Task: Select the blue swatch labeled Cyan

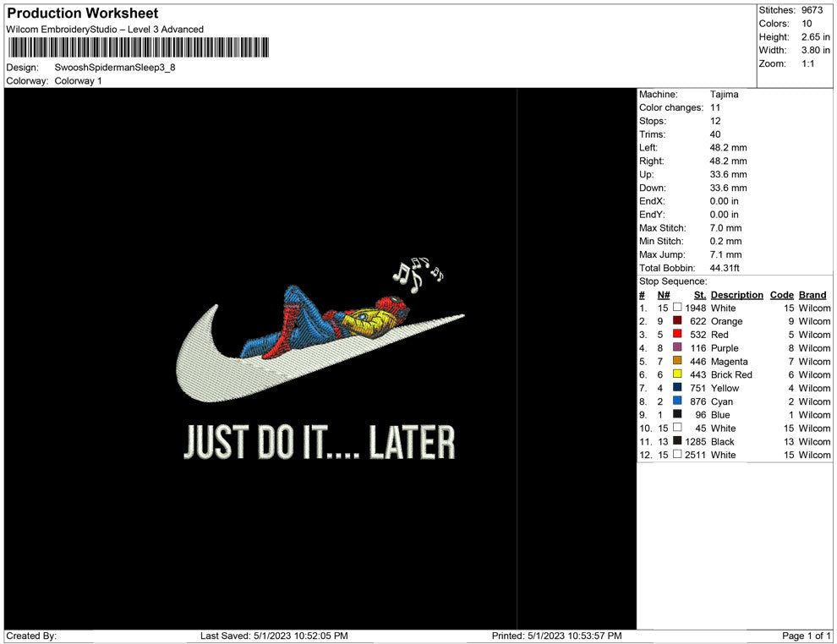Action: coord(677,400)
